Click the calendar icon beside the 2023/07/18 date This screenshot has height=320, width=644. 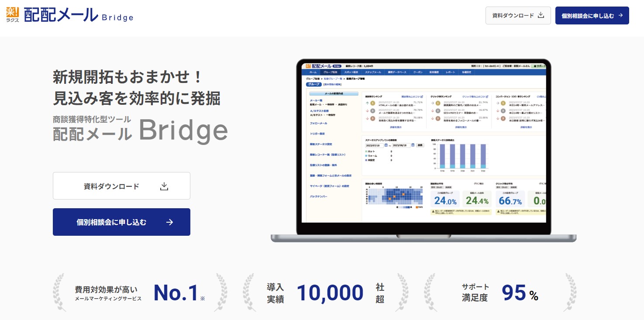click(386, 145)
